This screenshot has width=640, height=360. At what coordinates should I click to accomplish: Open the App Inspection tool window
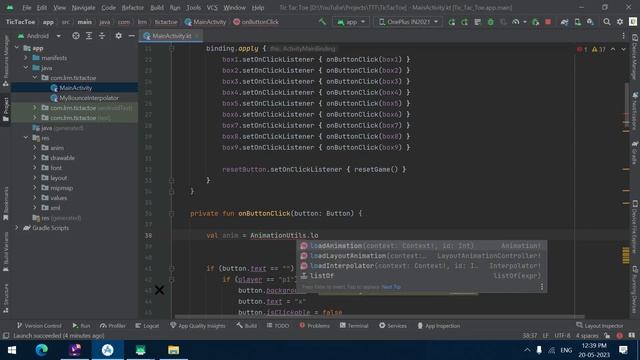coord(438,326)
